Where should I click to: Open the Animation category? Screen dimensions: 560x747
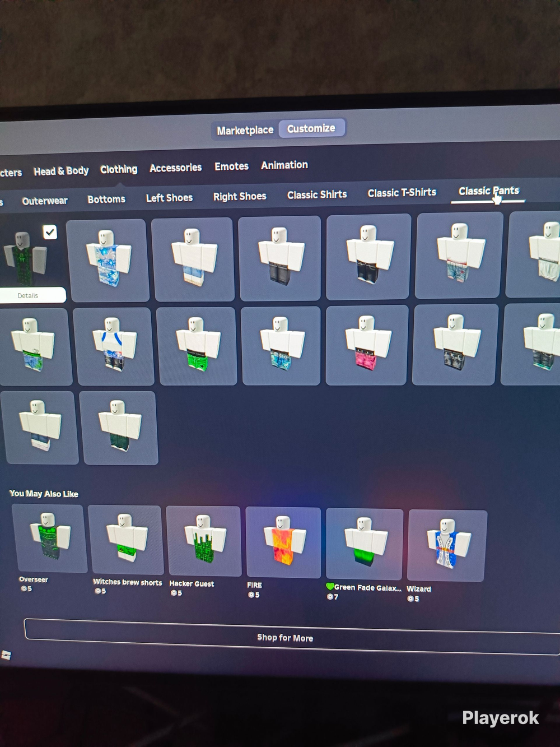click(284, 165)
